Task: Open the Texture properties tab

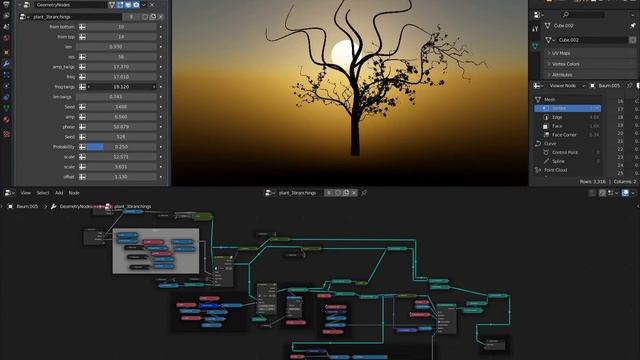Action: pos(6,134)
